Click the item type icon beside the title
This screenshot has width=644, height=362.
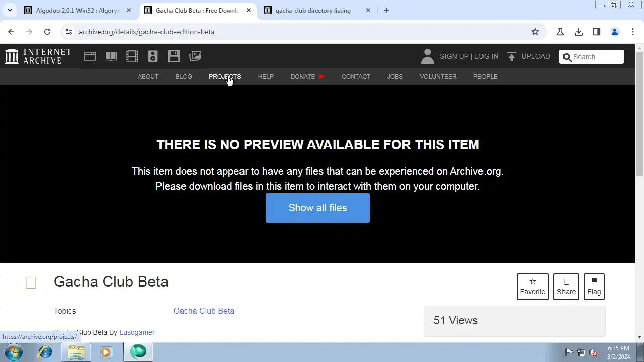click(x=31, y=283)
